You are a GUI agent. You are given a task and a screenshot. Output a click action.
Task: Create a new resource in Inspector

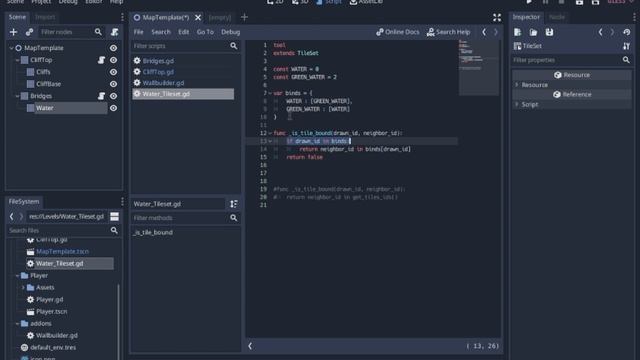tap(518, 32)
